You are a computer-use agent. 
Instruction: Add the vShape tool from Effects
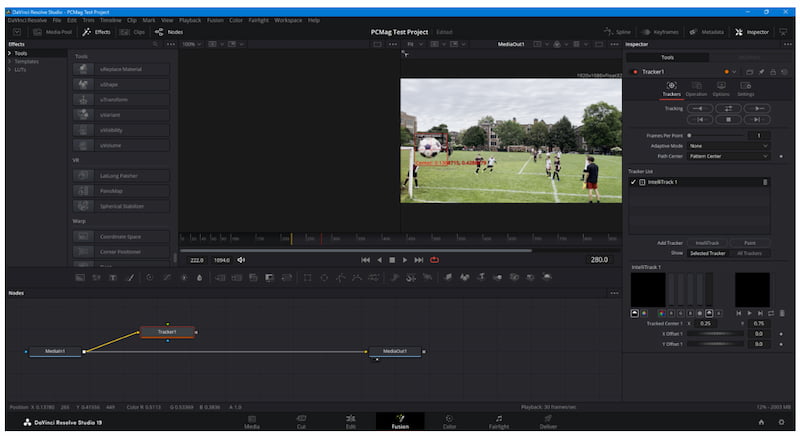click(121, 85)
